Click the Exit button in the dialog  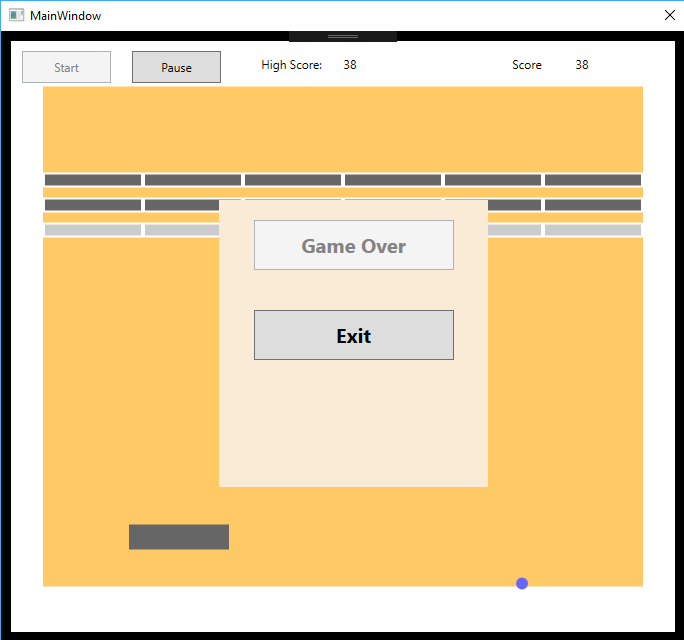(x=354, y=335)
